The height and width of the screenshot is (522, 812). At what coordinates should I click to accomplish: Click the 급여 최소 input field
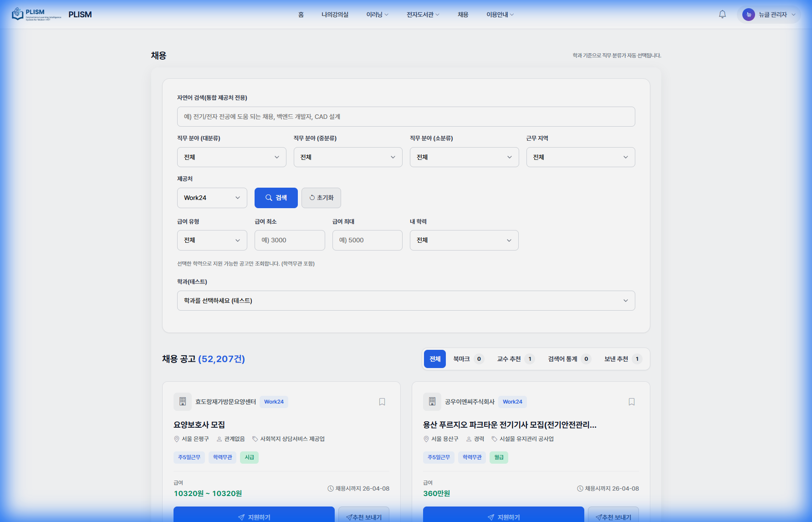tap(290, 240)
